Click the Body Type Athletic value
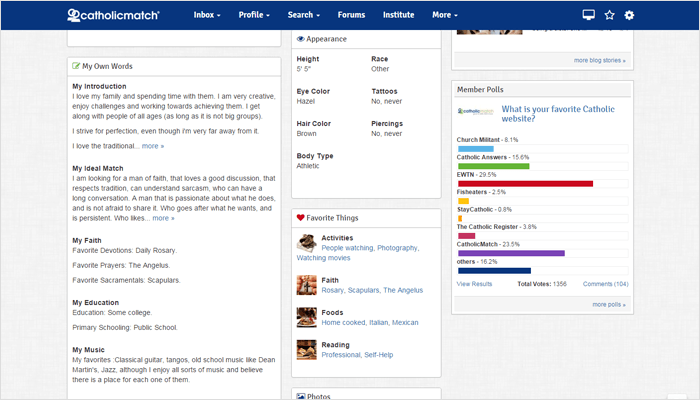The height and width of the screenshot is (400, 700). pos(308,166)
